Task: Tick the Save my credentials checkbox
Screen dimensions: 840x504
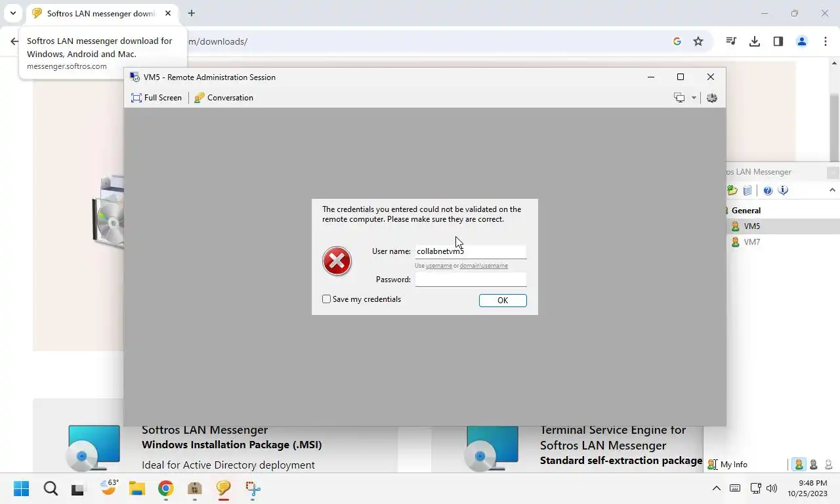Action: pos(326,299)
